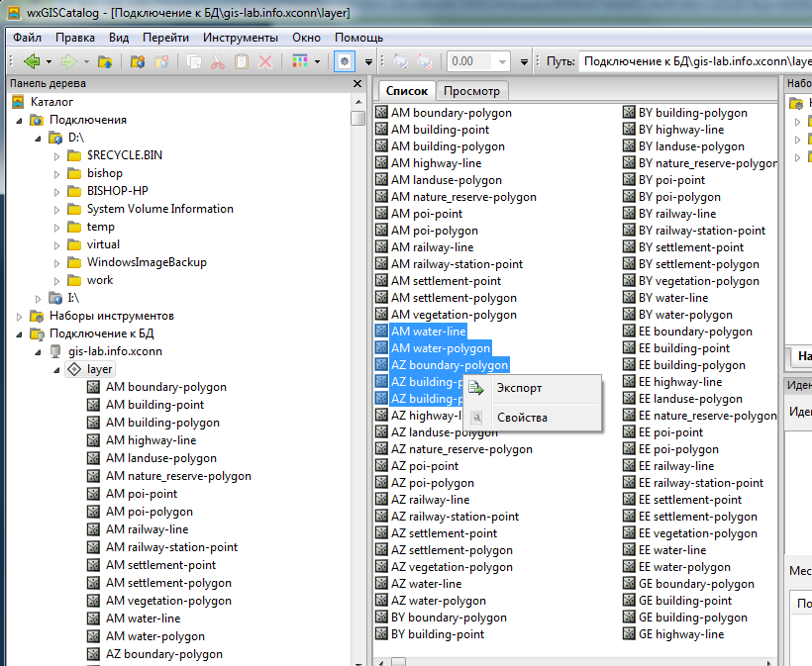Expand Наборы инструментов node
The image size is (812, 666).
coord(19,317)
